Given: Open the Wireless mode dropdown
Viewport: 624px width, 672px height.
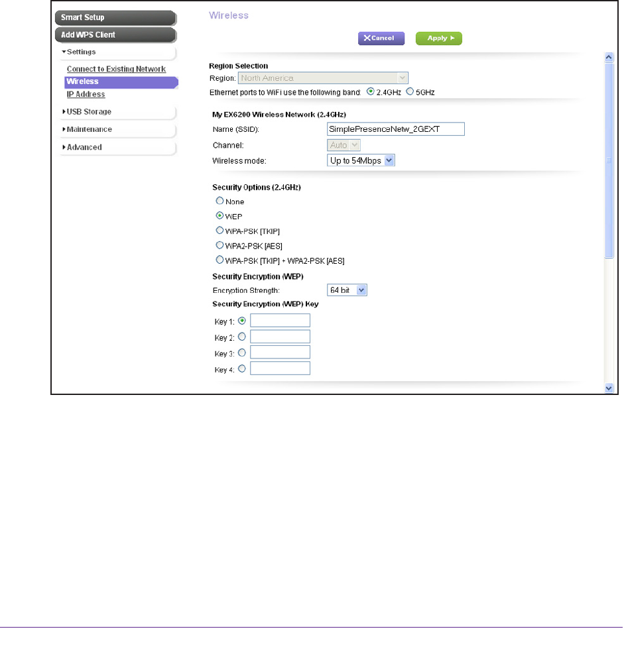Looking at the screenshot, I should [361, 161].
